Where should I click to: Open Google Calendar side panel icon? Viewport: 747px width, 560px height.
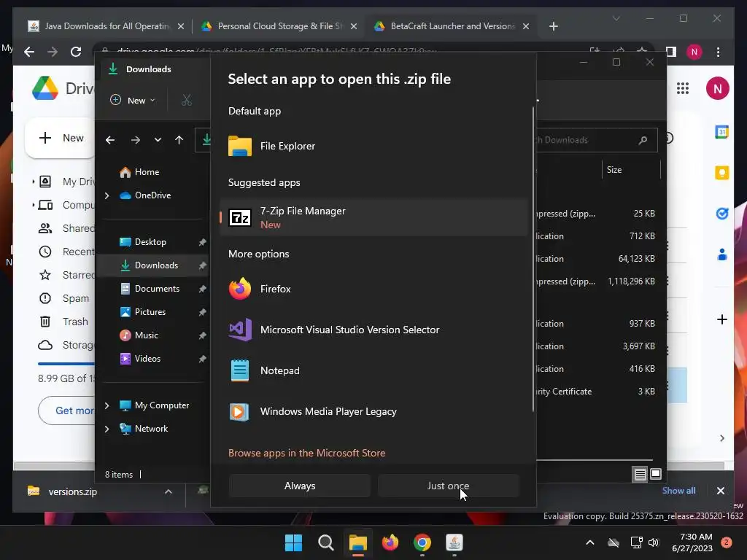tap(721, 132)
